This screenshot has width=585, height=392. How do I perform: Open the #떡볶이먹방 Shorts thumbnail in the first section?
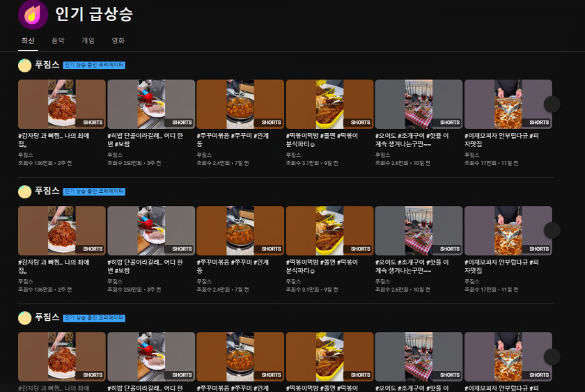329,104
